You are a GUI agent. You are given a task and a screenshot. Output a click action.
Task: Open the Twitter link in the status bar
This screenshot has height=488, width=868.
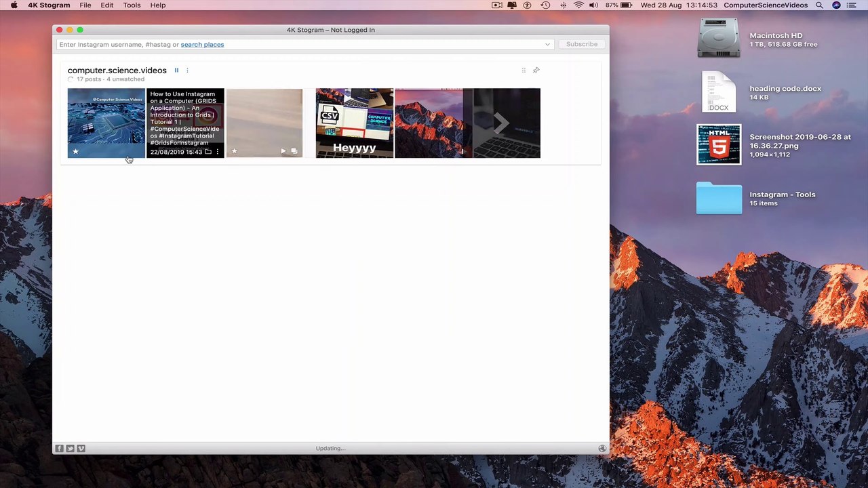point(70,448)
